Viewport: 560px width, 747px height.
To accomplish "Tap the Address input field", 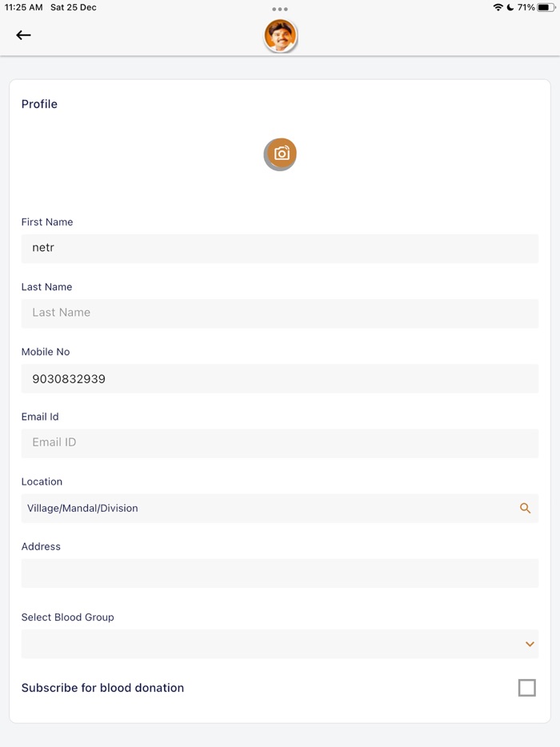I will 280,573.
